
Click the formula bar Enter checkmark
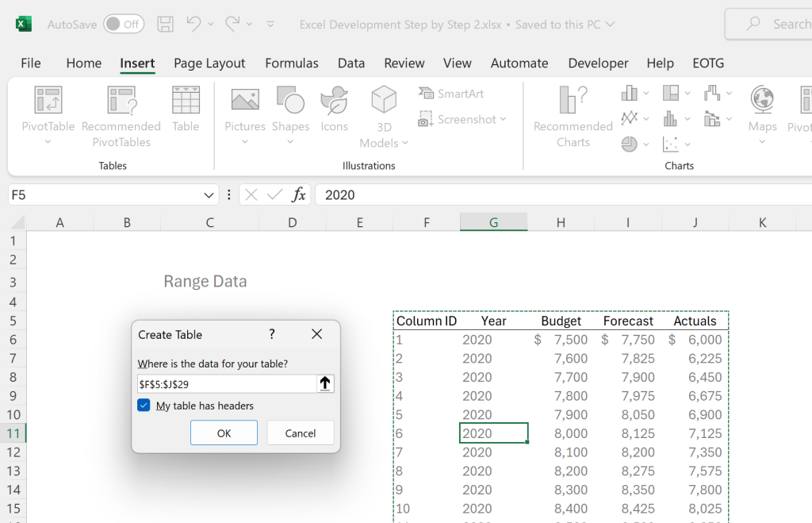pos(274,195)
